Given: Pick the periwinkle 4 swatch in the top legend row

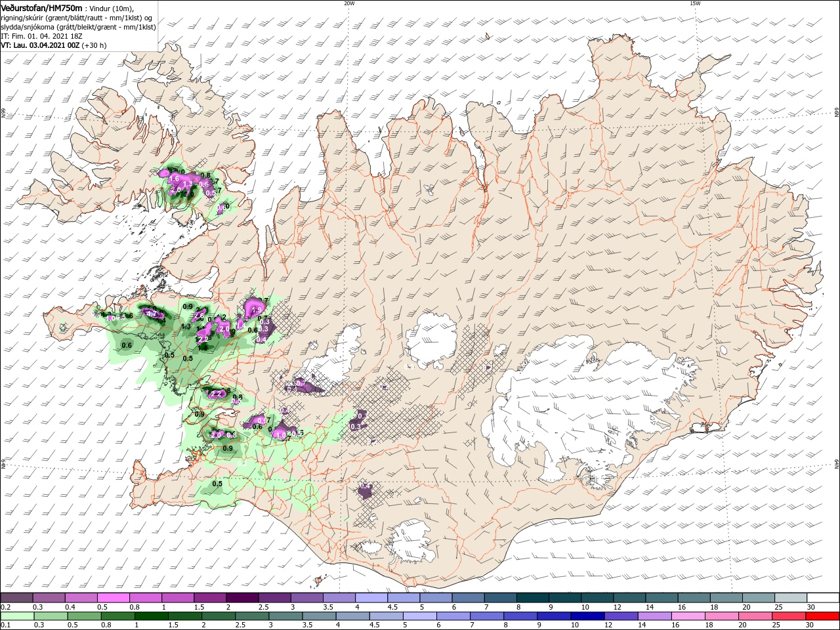Looking at the screenshot, I should [x=371, y=598].
